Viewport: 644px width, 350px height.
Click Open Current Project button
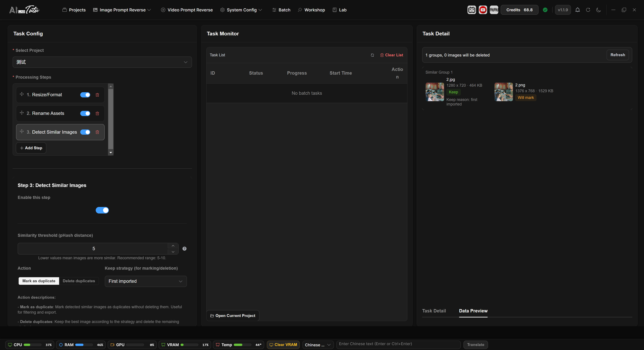pos(233,316)
